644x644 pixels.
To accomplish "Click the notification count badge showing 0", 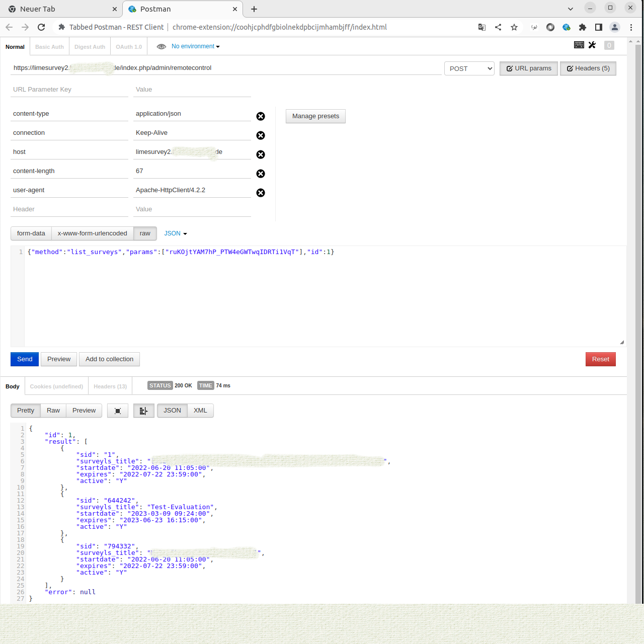I will [609, 45].
